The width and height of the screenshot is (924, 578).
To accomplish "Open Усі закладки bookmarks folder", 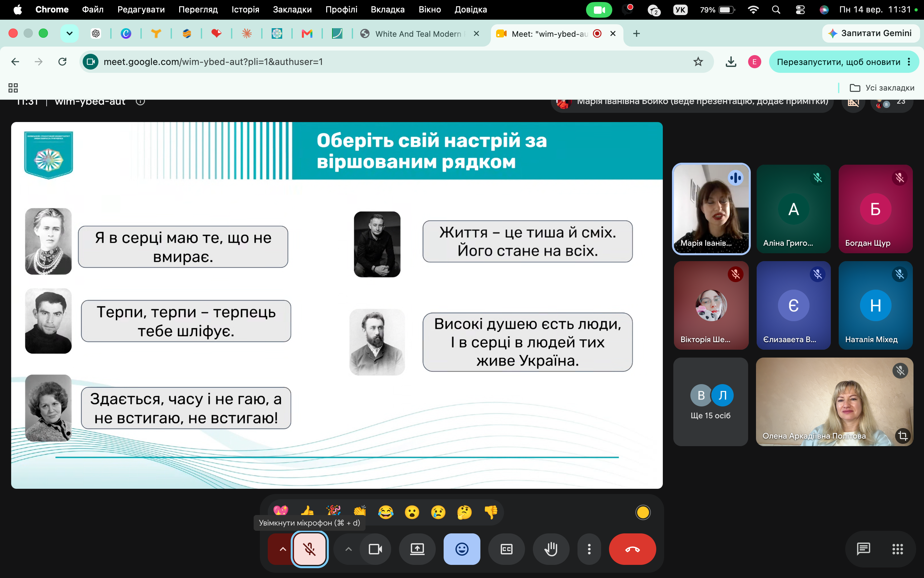I will (882, 88).
